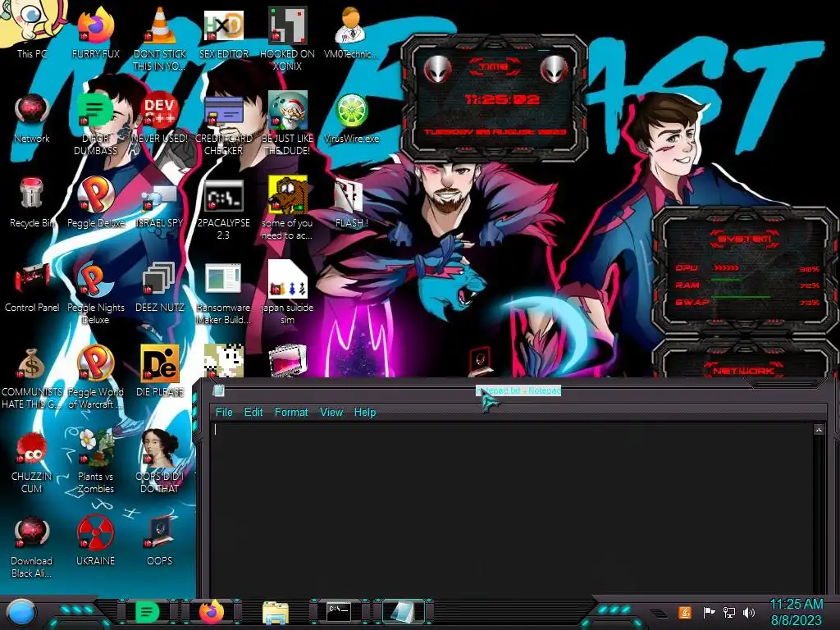Screen dimensions: 840x630
Task: Open the volume speaker tray icon
Action: pos(749,612)
